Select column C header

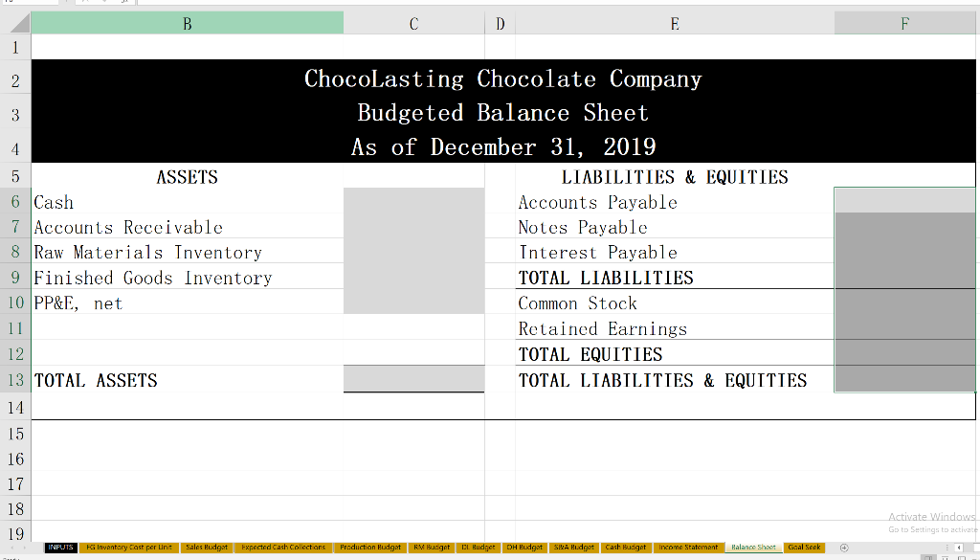click(413, 23)
